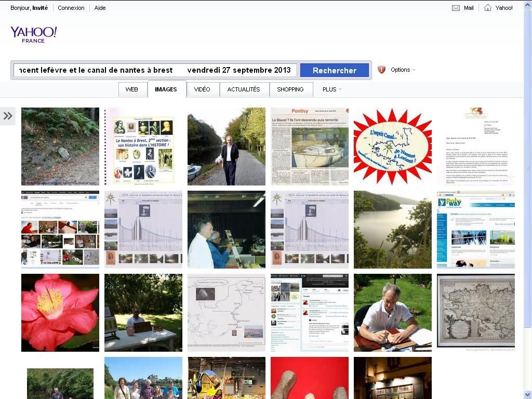Open the Mail envelope icon

tap(456, 8)
